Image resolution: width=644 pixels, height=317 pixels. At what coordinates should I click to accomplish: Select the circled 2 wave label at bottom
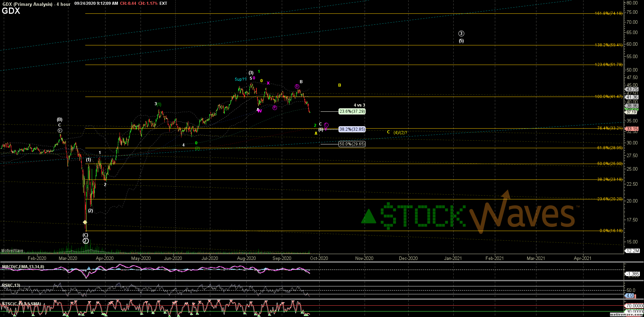click(x=85, y=241)
